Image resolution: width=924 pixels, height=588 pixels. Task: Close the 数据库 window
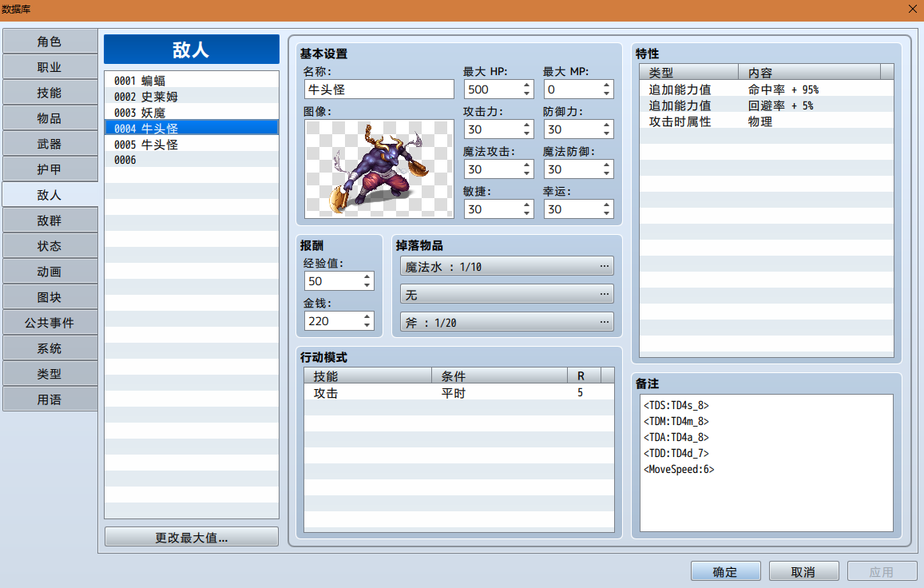912,9
